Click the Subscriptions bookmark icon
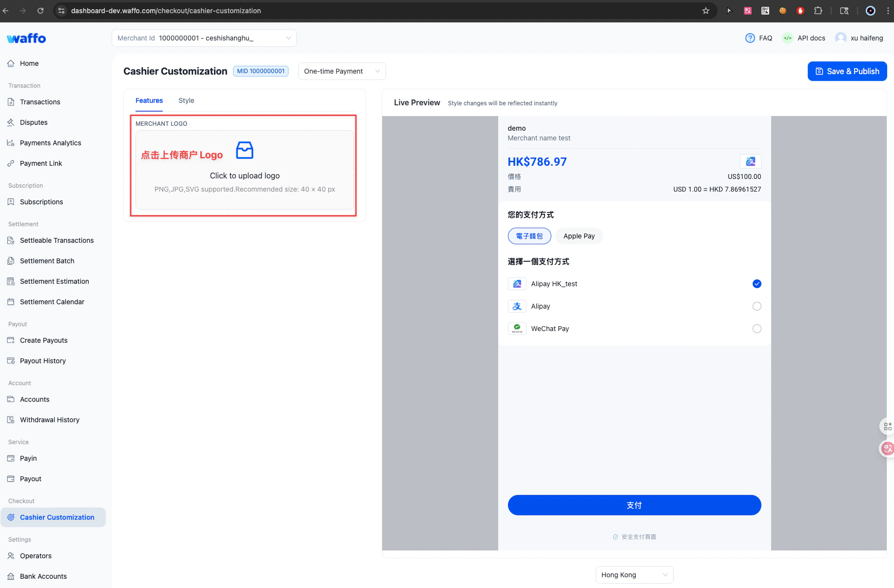The height and width of the screenshot is (588, 894). tap(11, 202)
